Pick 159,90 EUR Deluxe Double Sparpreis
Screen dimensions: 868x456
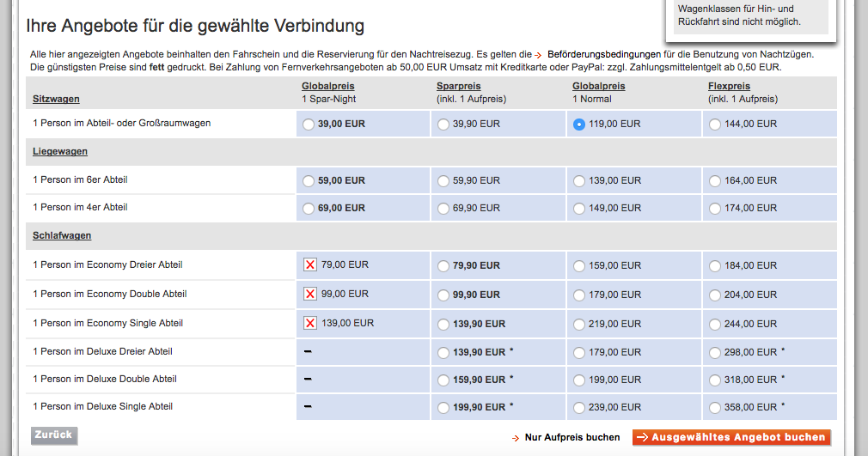coord(443,380)
